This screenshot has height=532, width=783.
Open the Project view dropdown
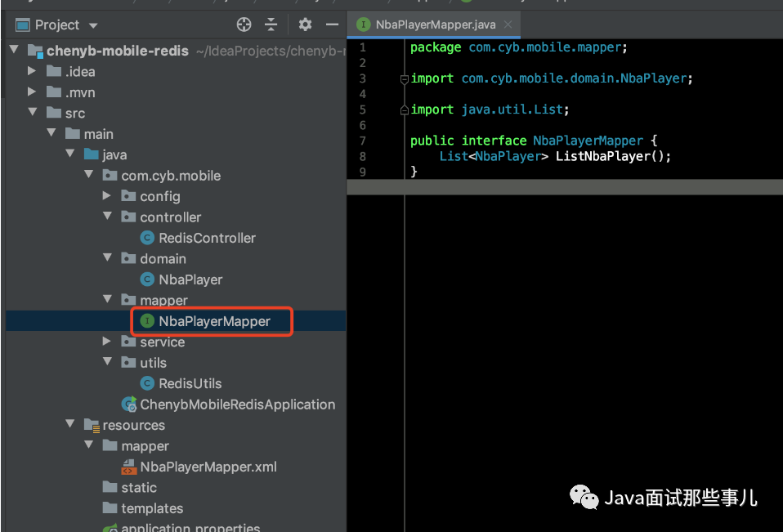[93, 25]
